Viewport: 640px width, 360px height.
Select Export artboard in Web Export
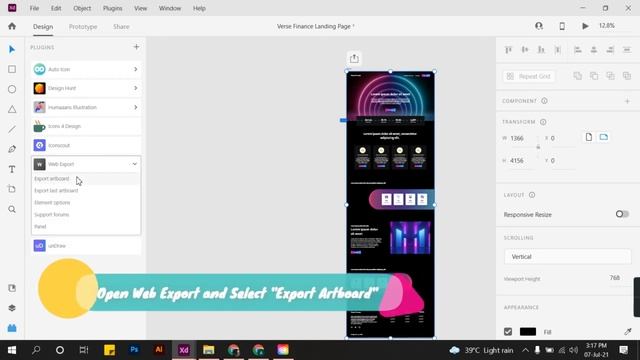[x=52, y=179]
